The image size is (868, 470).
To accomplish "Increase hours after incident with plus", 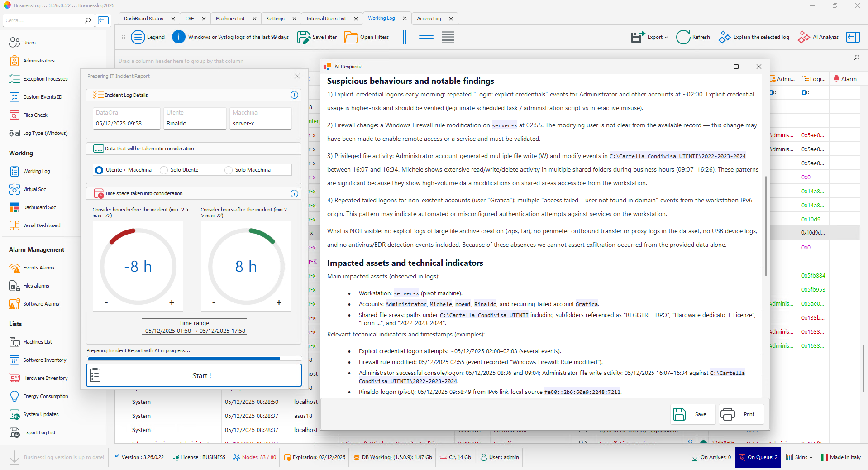I will point(279,302).
